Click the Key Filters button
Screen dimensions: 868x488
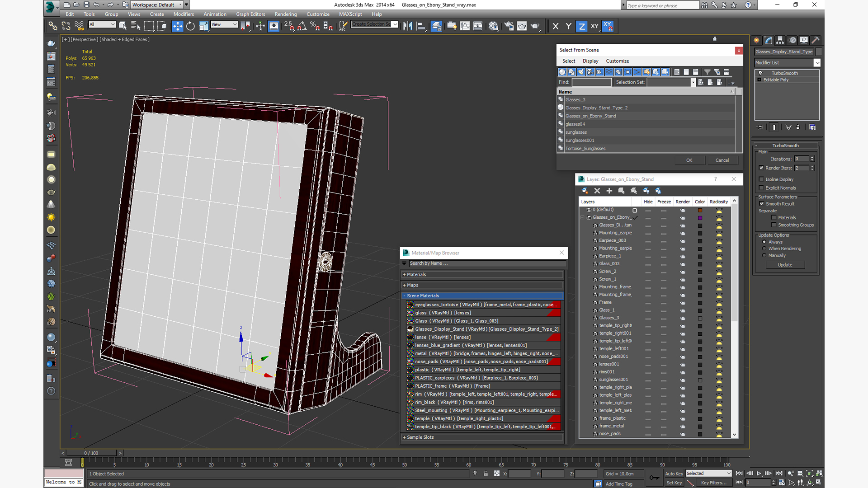pos(713,483)
